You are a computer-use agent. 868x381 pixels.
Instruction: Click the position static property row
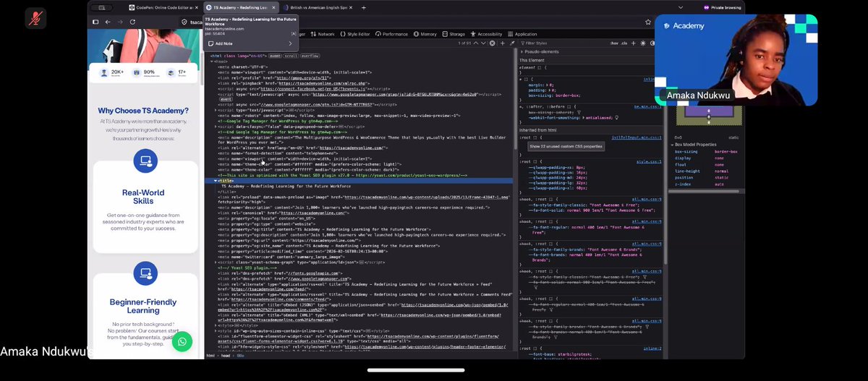click(x=706, y=178)
